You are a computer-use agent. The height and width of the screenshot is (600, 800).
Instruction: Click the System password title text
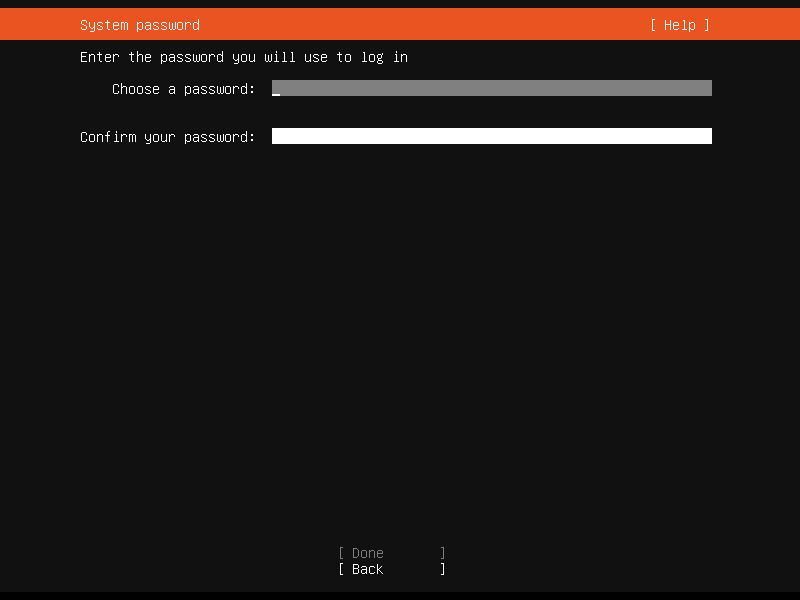click(139, 25)
